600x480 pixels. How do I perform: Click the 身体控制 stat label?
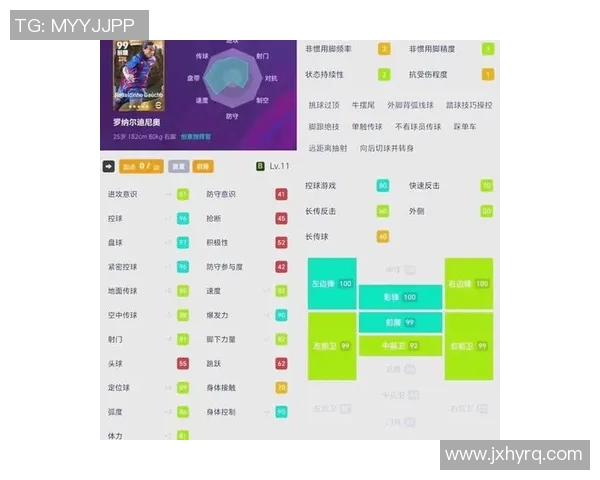[221, 412]
